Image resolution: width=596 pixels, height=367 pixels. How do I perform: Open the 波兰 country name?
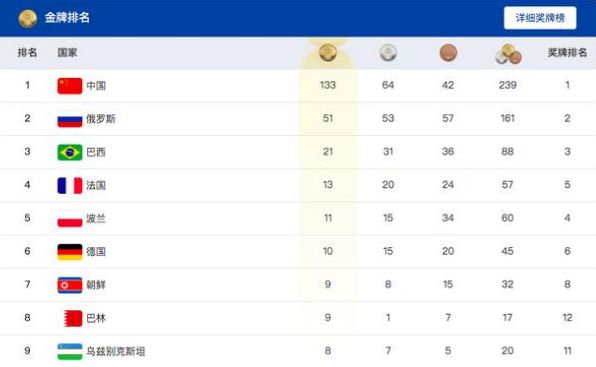(96, 218)
